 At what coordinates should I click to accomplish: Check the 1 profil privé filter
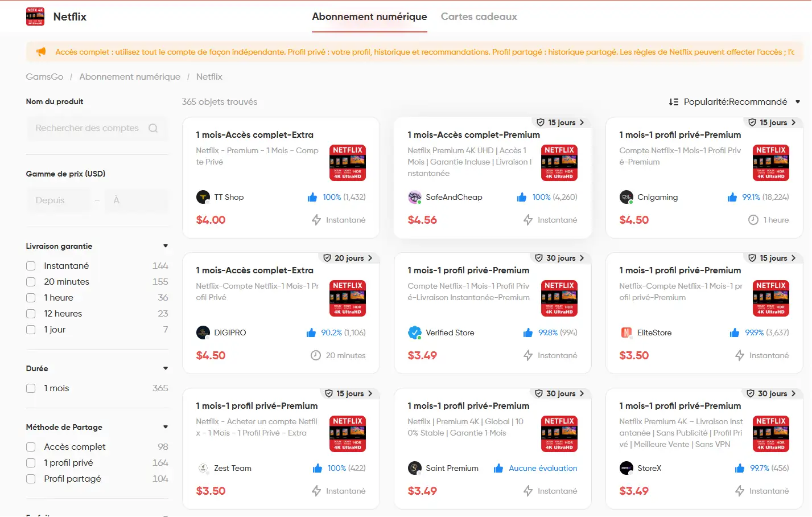[31, 463]
